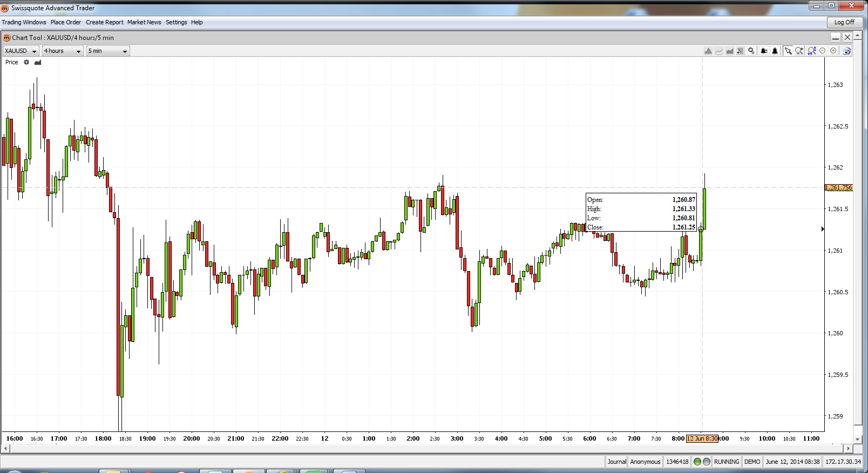Open the Market News menu
868x473 pixels.
[x=144, y=22]
